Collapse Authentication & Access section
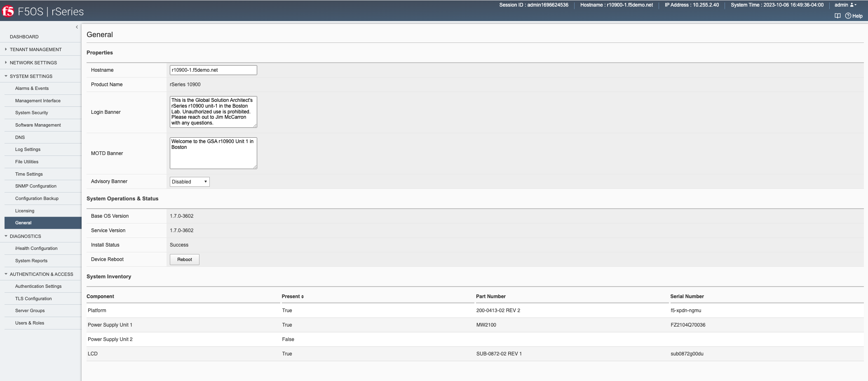This screenshot has height=381, width=868. (41, 274)
